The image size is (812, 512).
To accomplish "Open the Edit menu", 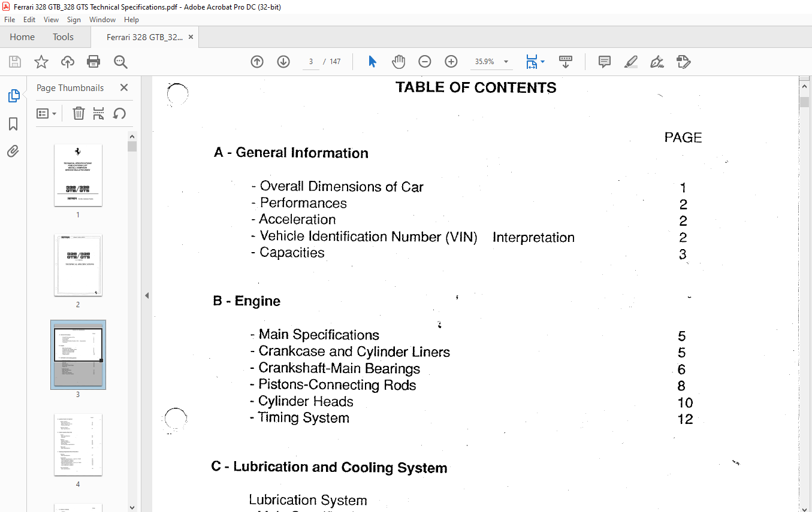I will pos(29,20).
